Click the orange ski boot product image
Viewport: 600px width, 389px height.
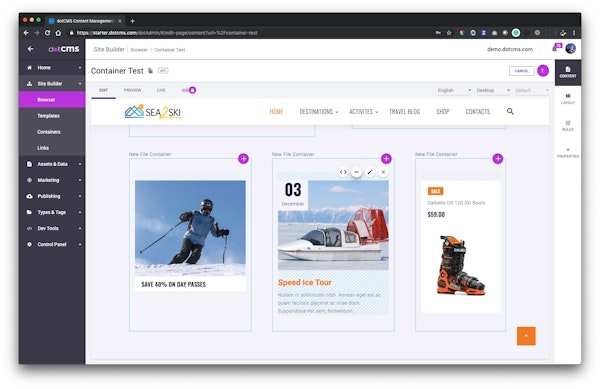coord(461,265)
